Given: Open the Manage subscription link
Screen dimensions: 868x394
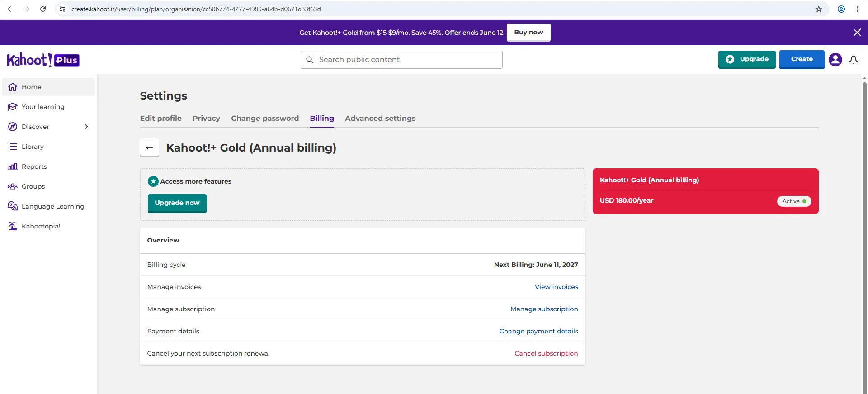Looking at the screenshot, I should point(544,309).
